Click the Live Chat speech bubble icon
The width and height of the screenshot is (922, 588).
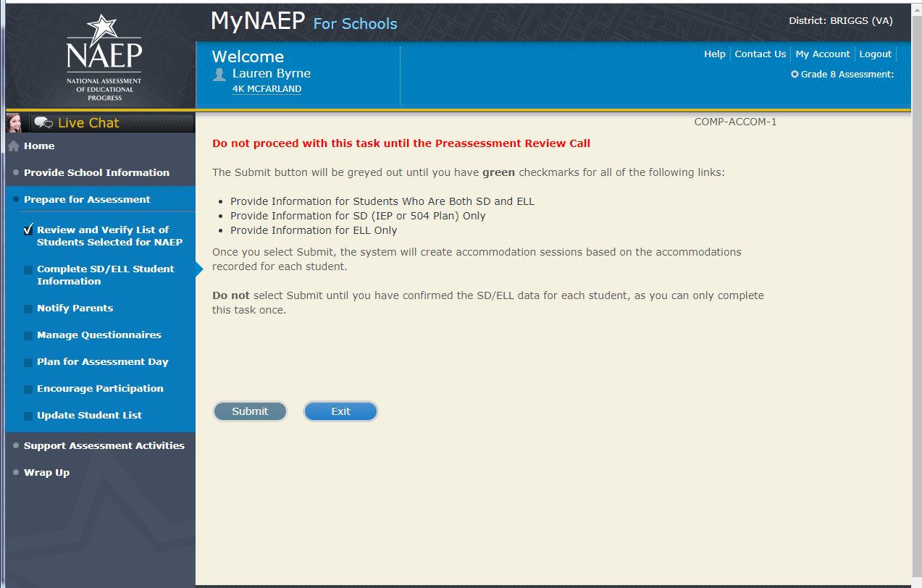(43, 123)
